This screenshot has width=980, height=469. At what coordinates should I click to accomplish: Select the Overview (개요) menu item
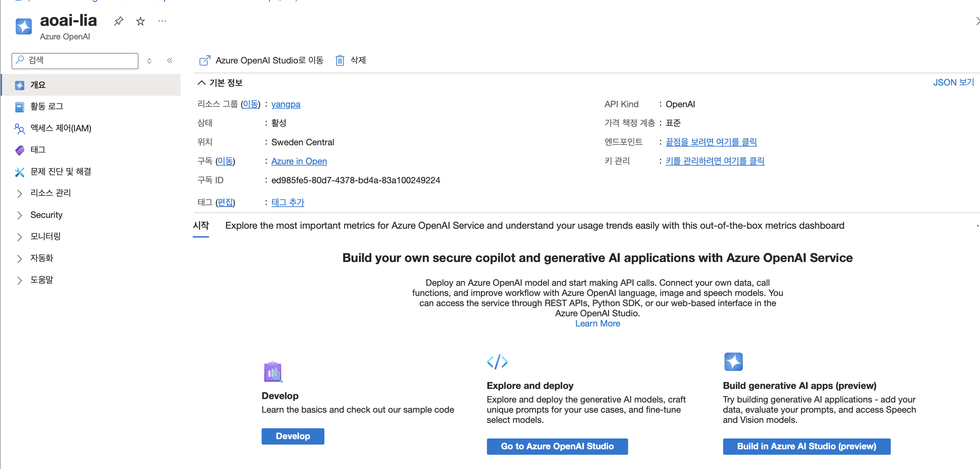point(38,85)
